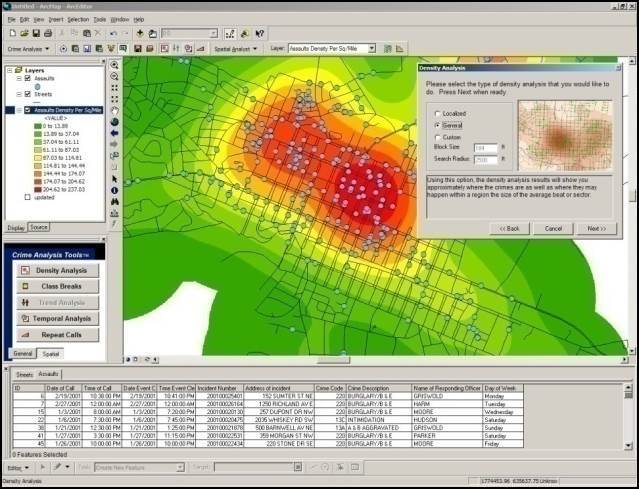
Task: Click the Print icon in toolbar
Action: coord(48,33)
